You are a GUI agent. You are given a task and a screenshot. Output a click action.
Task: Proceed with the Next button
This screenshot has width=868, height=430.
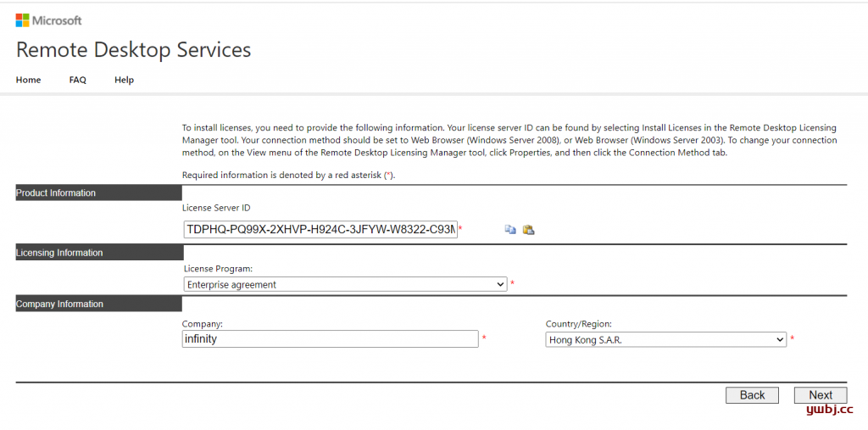pos(821,395)
